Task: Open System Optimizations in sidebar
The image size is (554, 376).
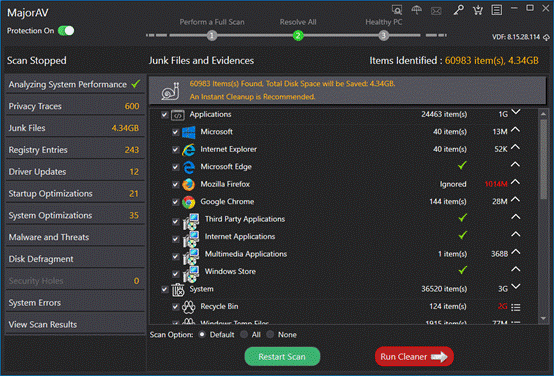Action: pyautogui.click(x=75, y=215)
